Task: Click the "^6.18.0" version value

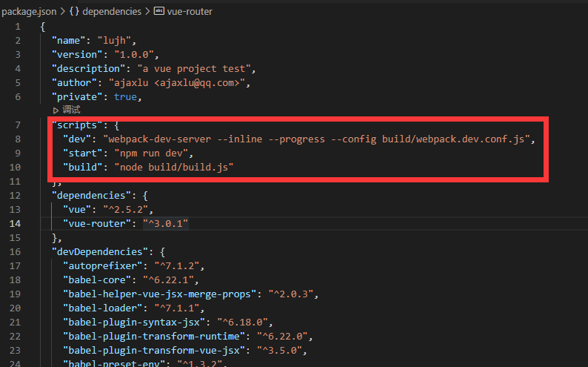Action: (x=243, y=323)
